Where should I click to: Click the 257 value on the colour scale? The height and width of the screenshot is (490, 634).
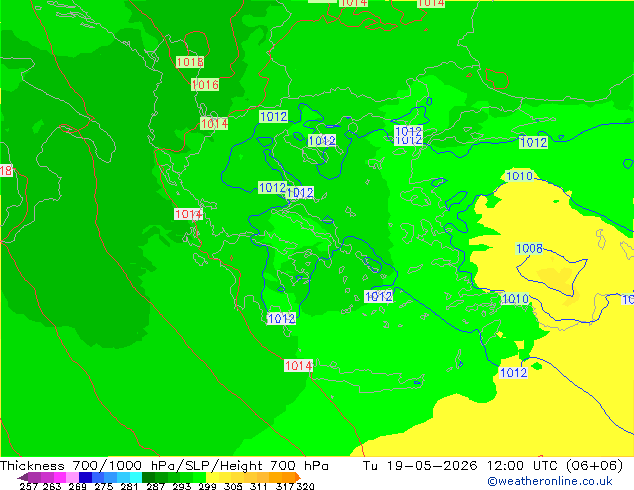tap(29, 486)
